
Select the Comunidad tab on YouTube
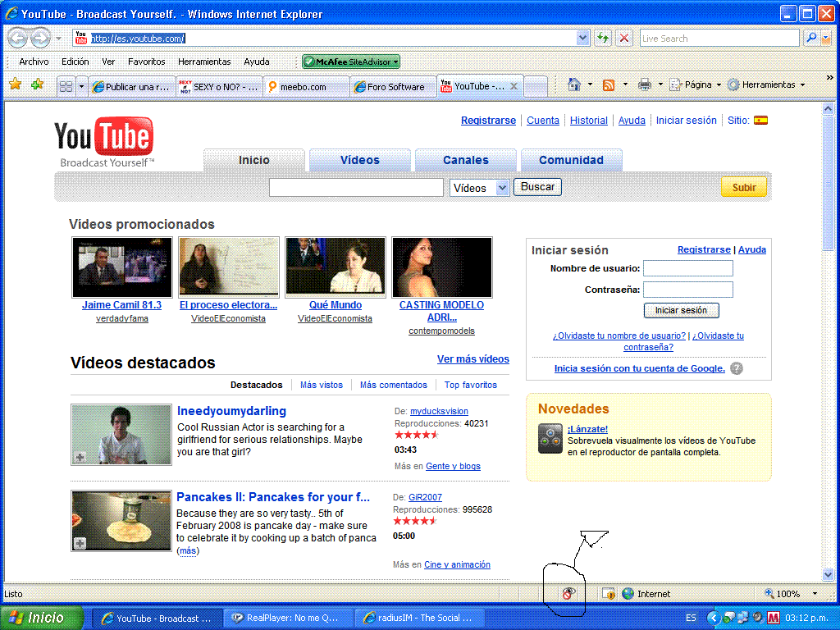(x=571, y=160)
